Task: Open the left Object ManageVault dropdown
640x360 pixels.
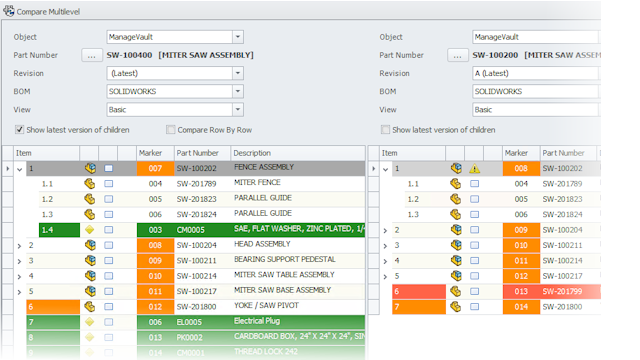Action: click(x=238, y=37)
